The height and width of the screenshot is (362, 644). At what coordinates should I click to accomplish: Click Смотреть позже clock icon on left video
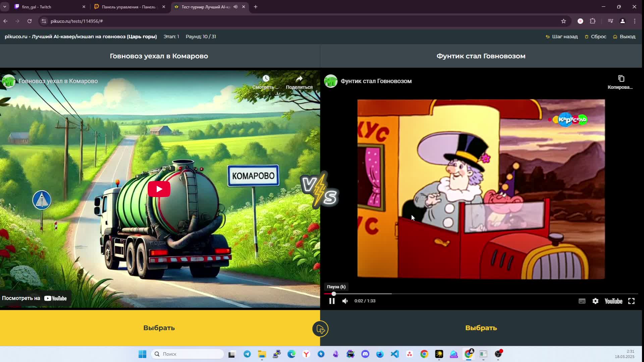click(266, 82)
